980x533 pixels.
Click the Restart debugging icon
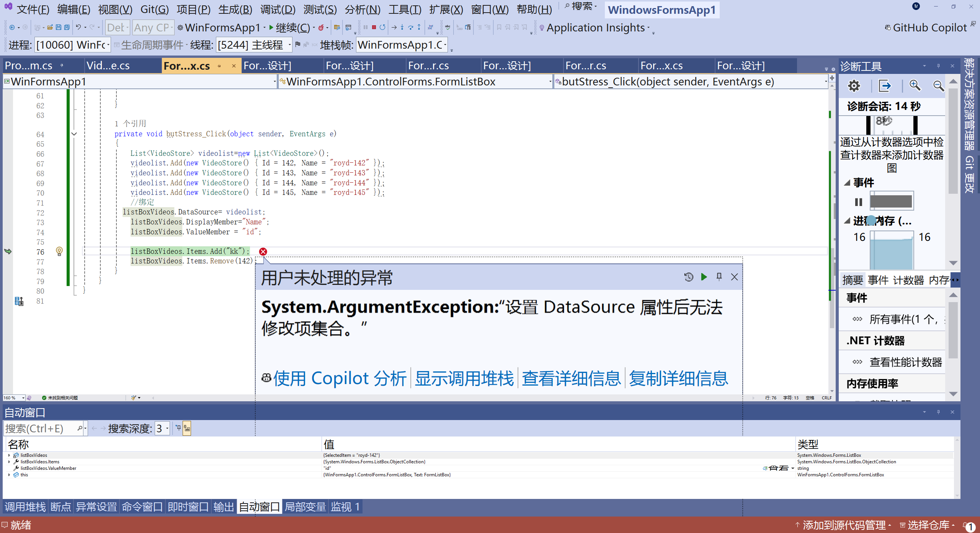click(382, 27)
